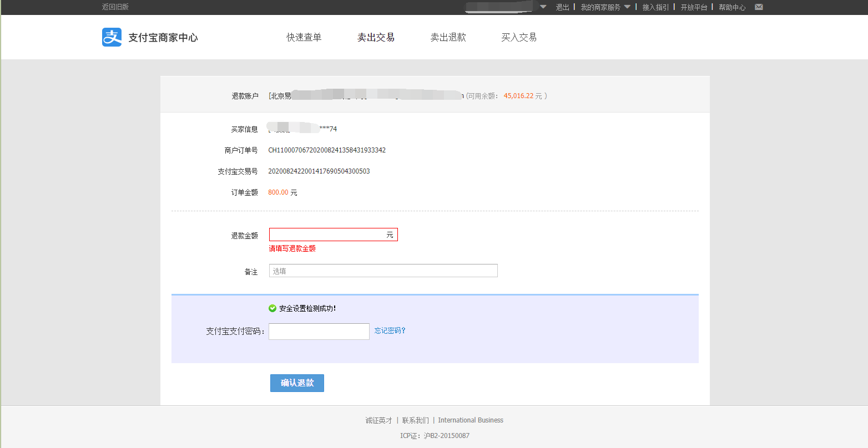
Task: Open 开放平台 link
Action: click(694, 7)
